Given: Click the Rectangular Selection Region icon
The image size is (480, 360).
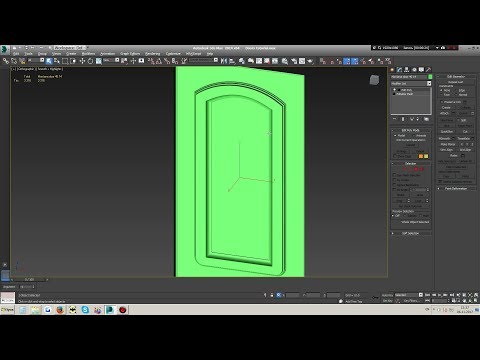Looking at the screenshot, I should coord(65,61).
